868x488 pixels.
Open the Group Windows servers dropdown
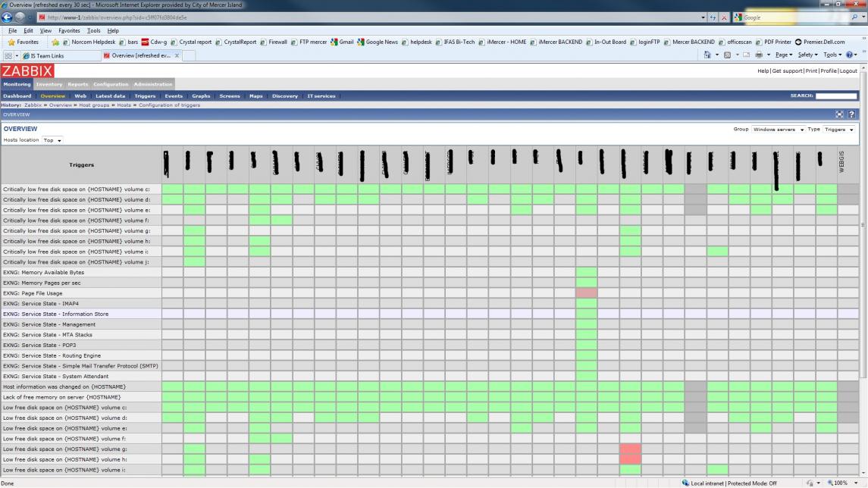778,130
